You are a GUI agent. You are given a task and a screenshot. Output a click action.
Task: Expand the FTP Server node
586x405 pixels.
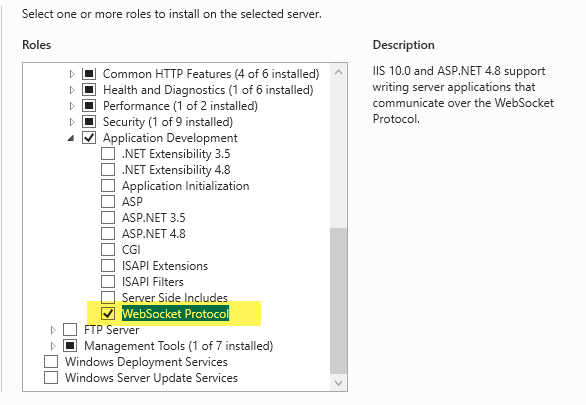coord(53,330)
